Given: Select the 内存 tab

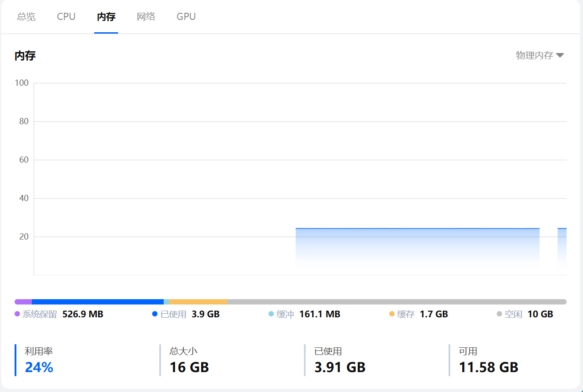Looking at the screenshot, I should (x=106, y=17).
